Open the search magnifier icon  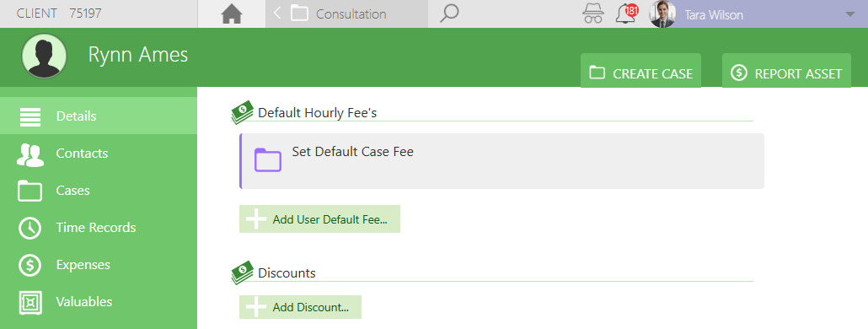point(449,13)
